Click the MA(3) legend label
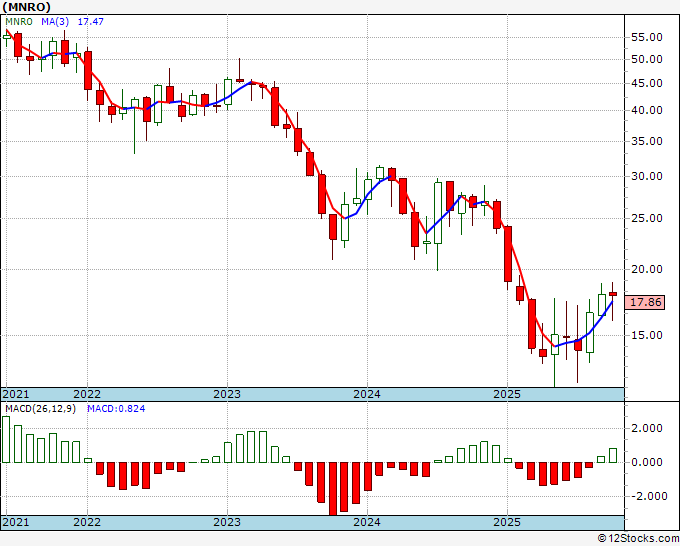The height and width of the screenshot is (546, 680). [55, 21]
